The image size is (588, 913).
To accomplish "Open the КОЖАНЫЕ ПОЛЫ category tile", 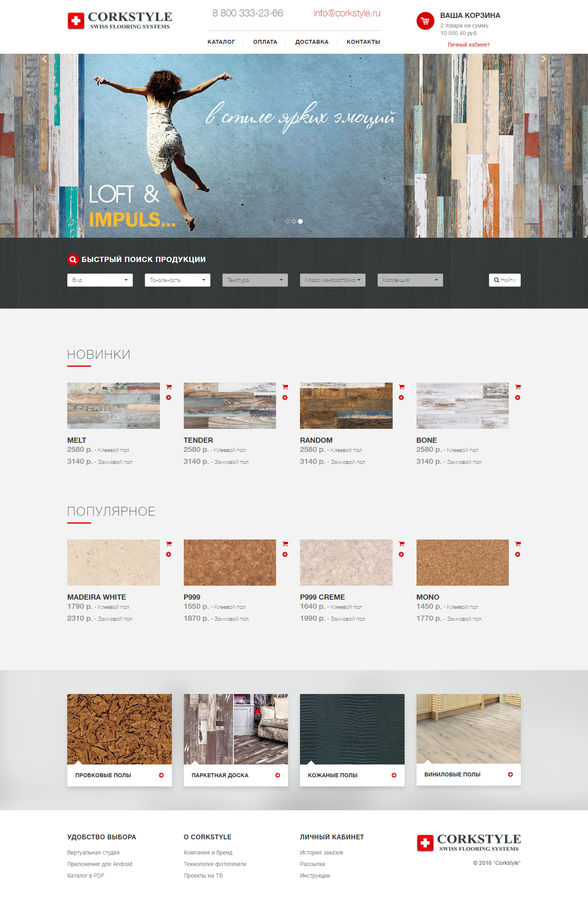I will click(x=352, y=775).
